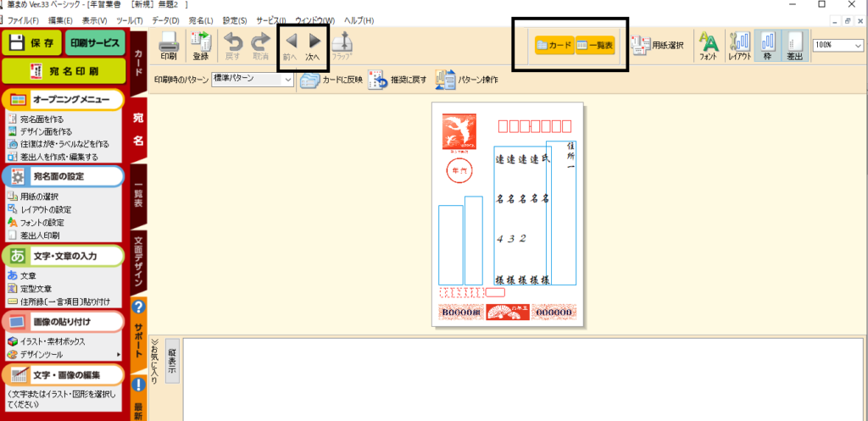The height and width of the screenshot is (421, 868).
Task: Switch to 一覧表 list view mode
Action: (595, 45)
